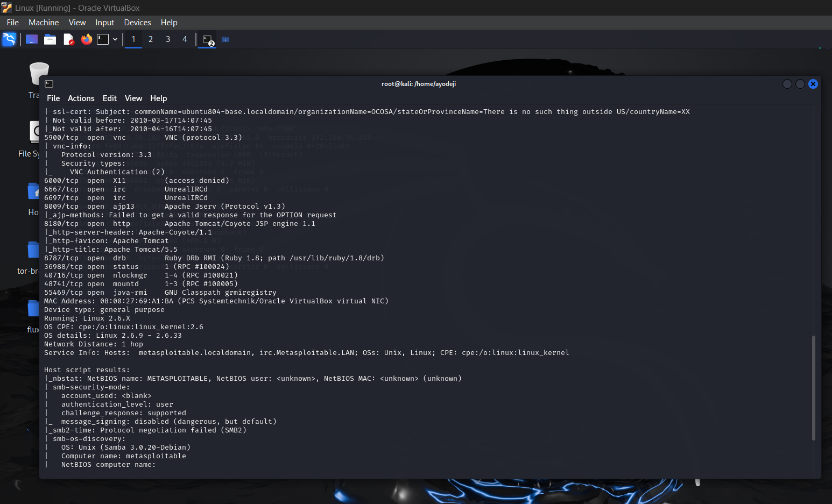The width and height of the screenshot is (832, 504).
Task: Open terminal emulator from the panel
Action: pyautogui.click(x=103, y=39)
